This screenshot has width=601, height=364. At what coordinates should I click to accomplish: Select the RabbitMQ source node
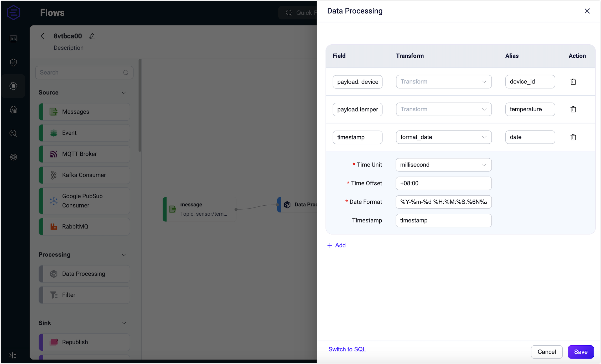84,226
